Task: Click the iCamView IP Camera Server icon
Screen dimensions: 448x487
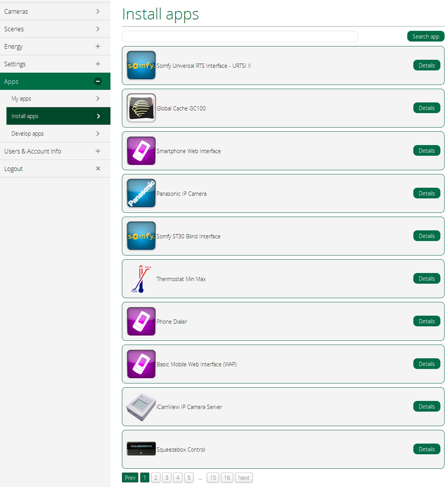Action: (141, 407)
